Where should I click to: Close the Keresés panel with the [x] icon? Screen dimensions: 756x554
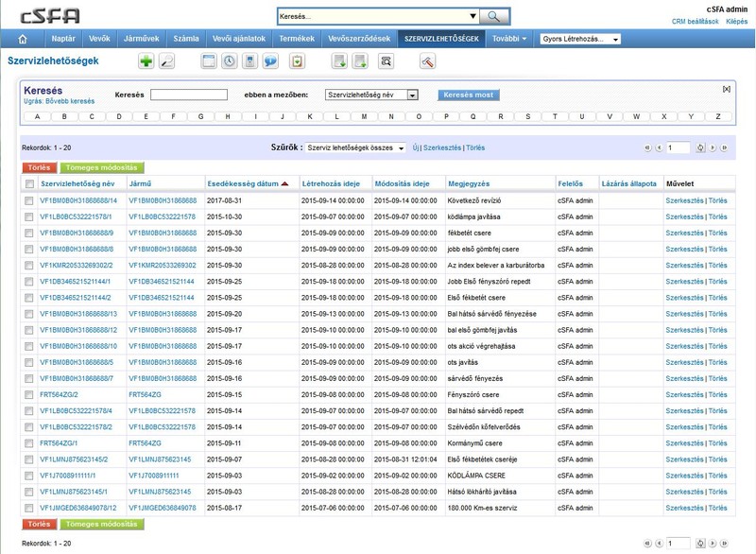[x=727, y=89]
